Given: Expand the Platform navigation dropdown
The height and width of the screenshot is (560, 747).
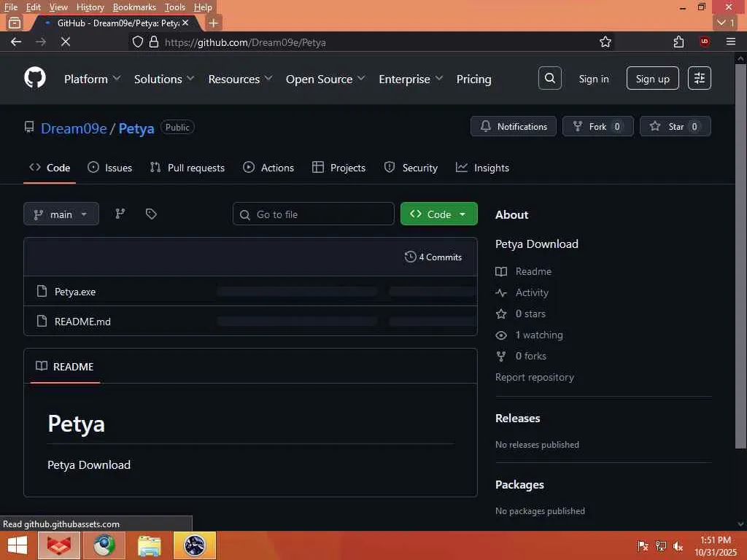Looking at the screenshot, I should pos(92,79).
